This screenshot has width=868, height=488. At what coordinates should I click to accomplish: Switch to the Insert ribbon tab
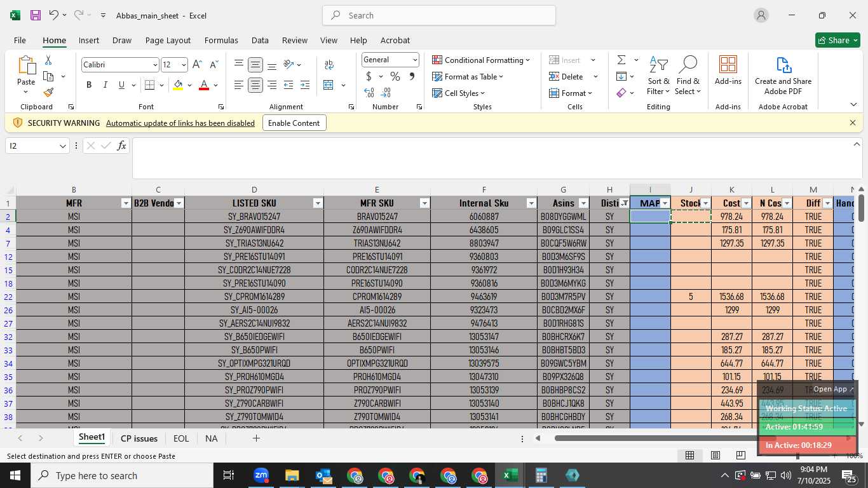click(89, 40)
